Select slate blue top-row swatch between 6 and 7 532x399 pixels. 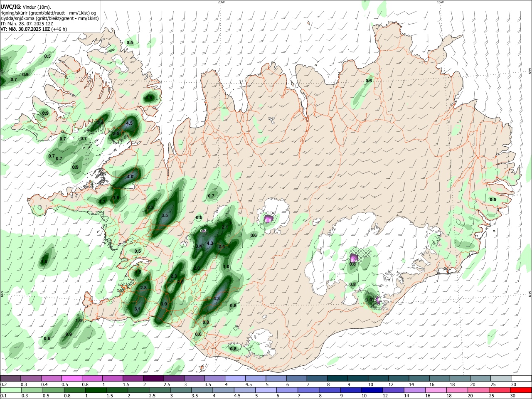pyautogui.click(x=296, y=378)
